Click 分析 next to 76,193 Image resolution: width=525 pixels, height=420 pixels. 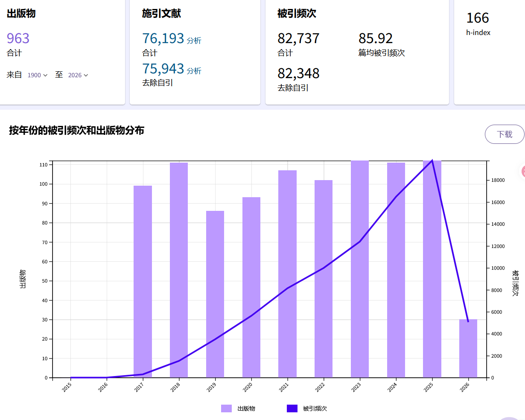tap(194, 41)
